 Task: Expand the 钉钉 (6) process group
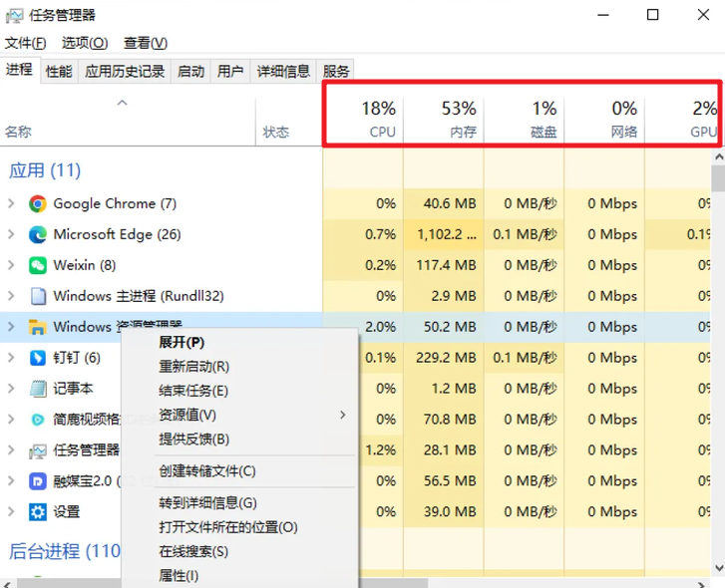point(11,358)
